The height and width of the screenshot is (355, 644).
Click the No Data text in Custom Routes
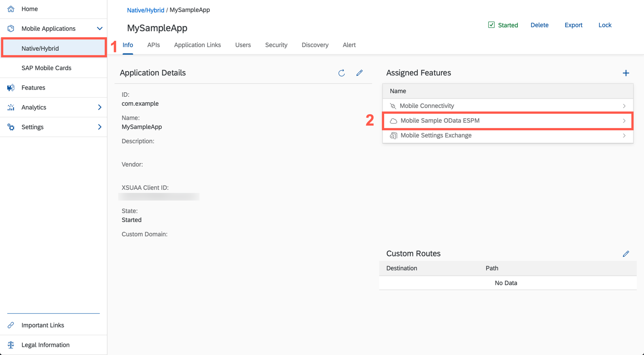point(506,283)
